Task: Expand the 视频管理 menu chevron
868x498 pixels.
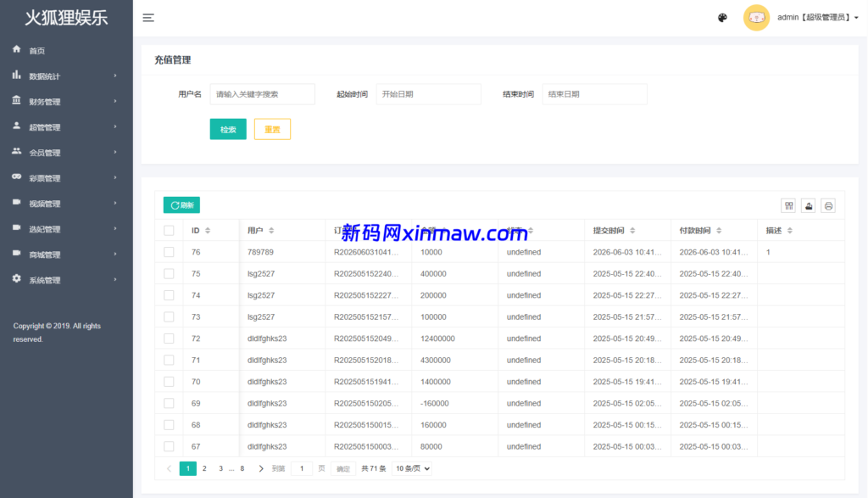Action: pos(115,203)
